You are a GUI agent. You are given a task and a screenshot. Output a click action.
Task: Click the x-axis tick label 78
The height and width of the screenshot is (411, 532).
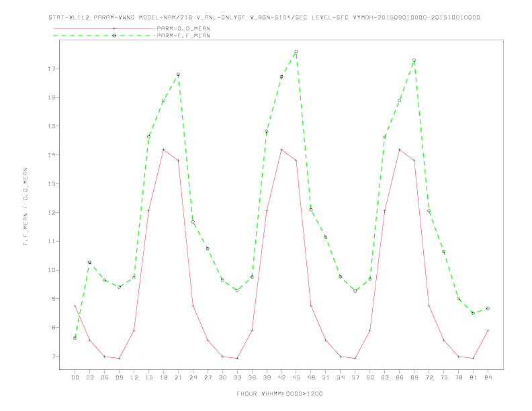pos(458,377)
